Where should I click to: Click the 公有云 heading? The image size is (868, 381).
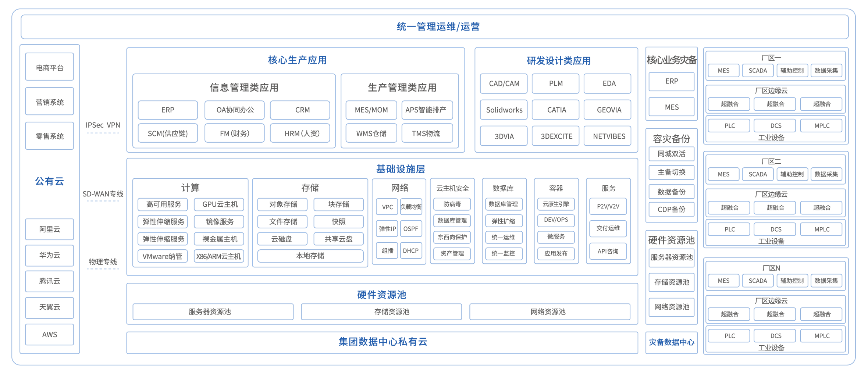pos(50,181)
